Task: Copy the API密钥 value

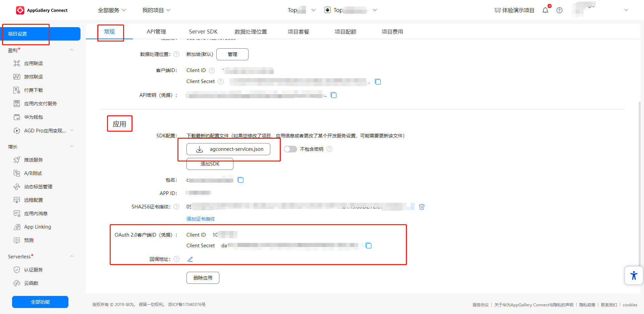Action: [334, 95]
